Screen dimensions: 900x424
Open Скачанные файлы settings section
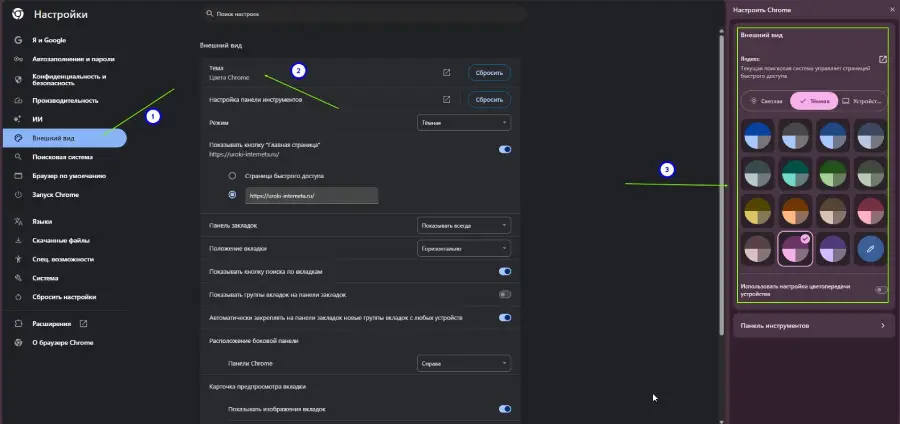tap(64, 240)
